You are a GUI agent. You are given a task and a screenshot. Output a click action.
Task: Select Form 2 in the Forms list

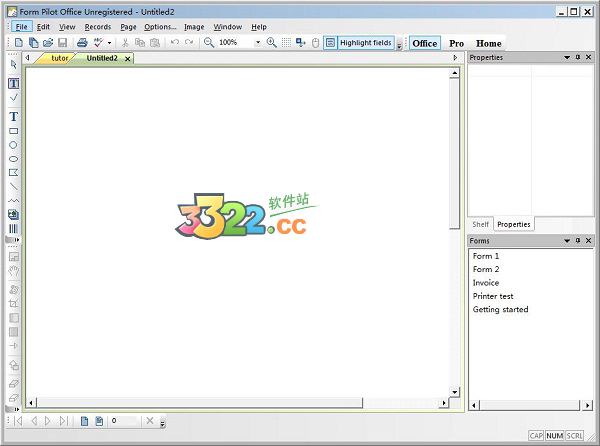[x=486, y=269]
